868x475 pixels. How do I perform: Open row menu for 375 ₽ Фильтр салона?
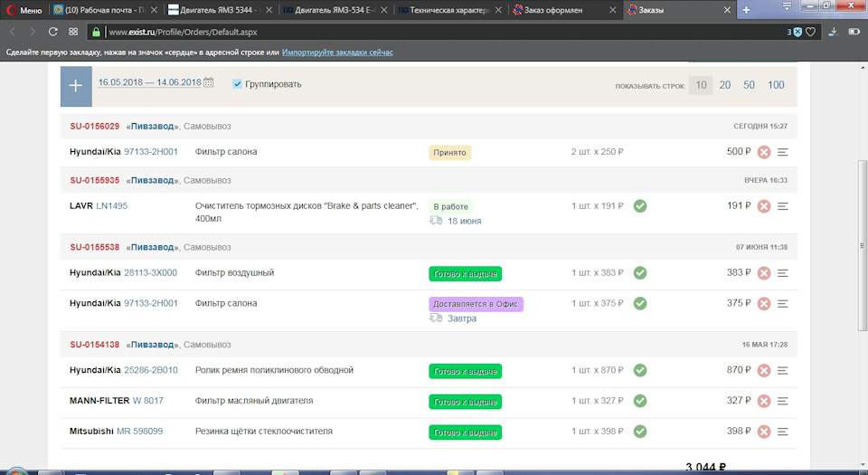pyautogui.click(x=782, y=303)
